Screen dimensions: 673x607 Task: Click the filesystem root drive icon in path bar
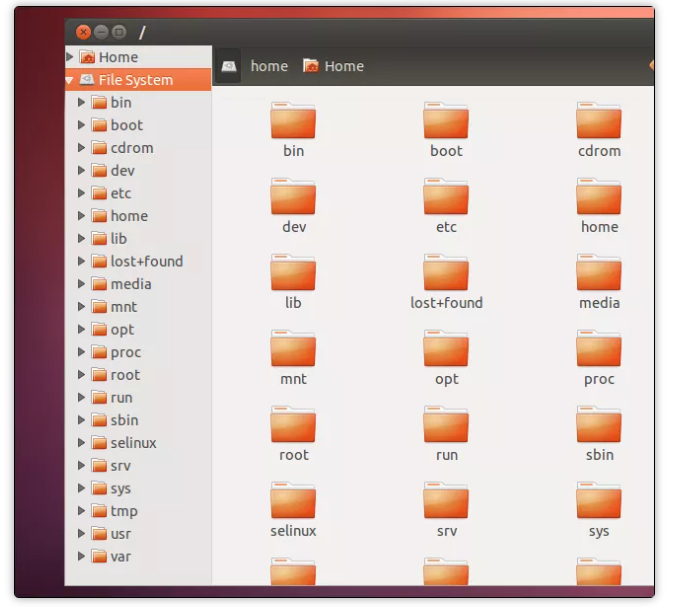228,66
